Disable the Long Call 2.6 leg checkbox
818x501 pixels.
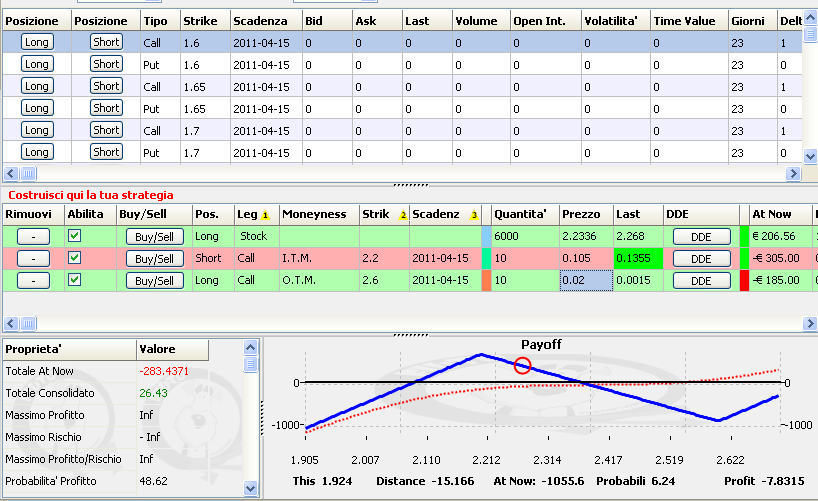click(x=75, y=280)
